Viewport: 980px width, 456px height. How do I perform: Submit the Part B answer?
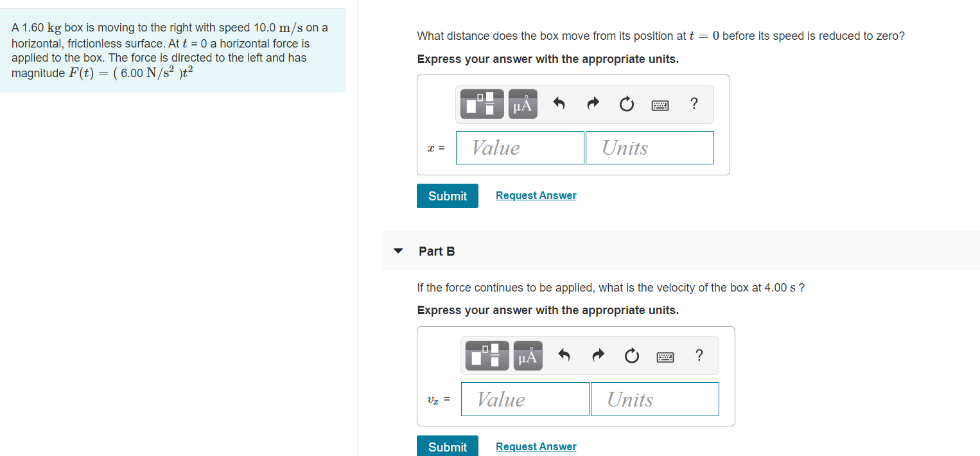(x=447, y=446)
